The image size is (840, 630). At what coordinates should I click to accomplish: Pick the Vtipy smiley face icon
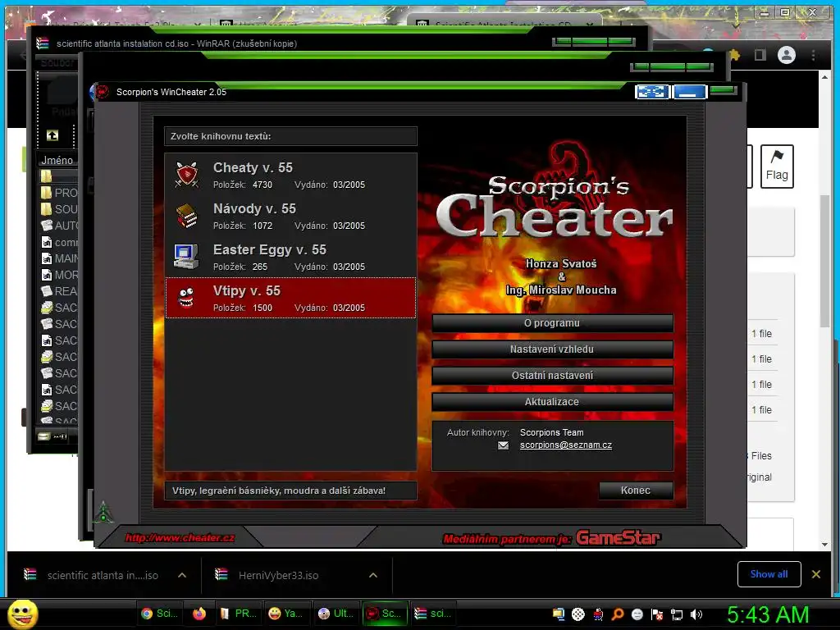coord(186,298)
